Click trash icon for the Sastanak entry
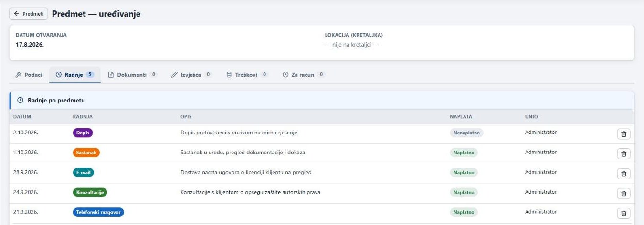The image size is (644, 225). coord(623,153)
